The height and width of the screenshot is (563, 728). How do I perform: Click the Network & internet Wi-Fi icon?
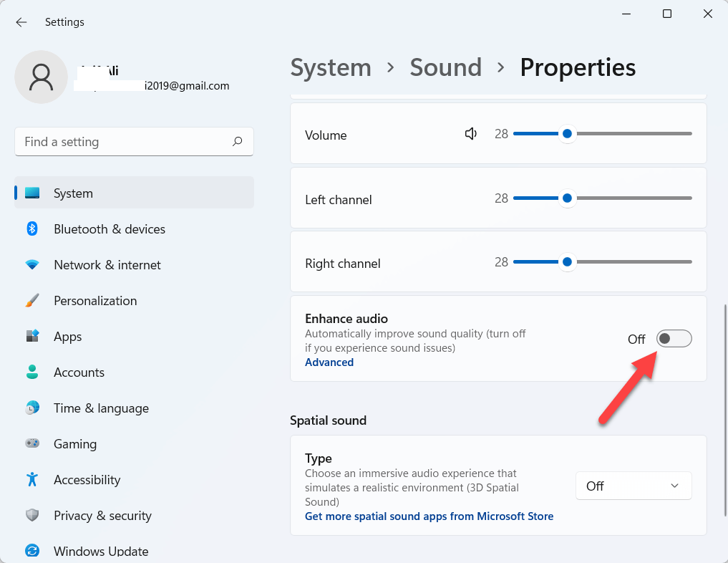pyautogui.click(x=32, y=265)
